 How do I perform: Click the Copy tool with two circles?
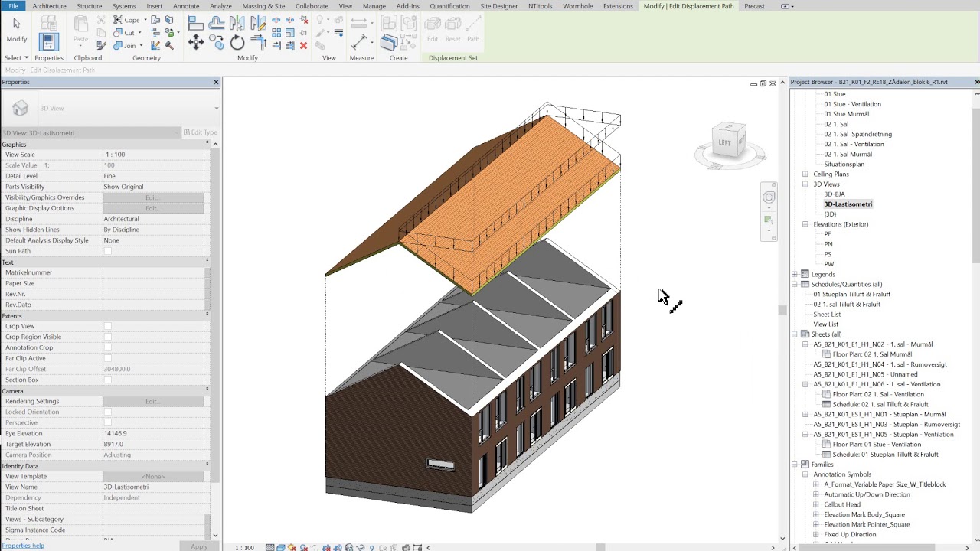217,43
